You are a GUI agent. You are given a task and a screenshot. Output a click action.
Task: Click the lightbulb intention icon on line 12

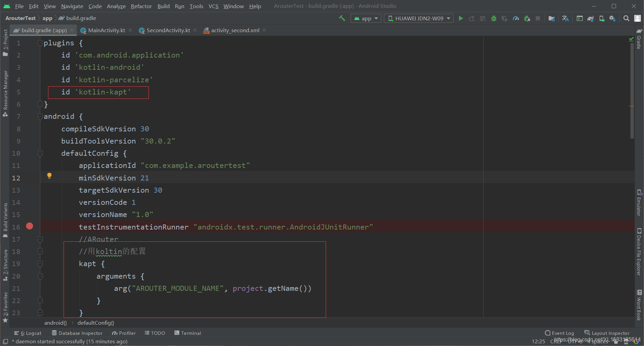pyautogui.click(x=49, y=176)
